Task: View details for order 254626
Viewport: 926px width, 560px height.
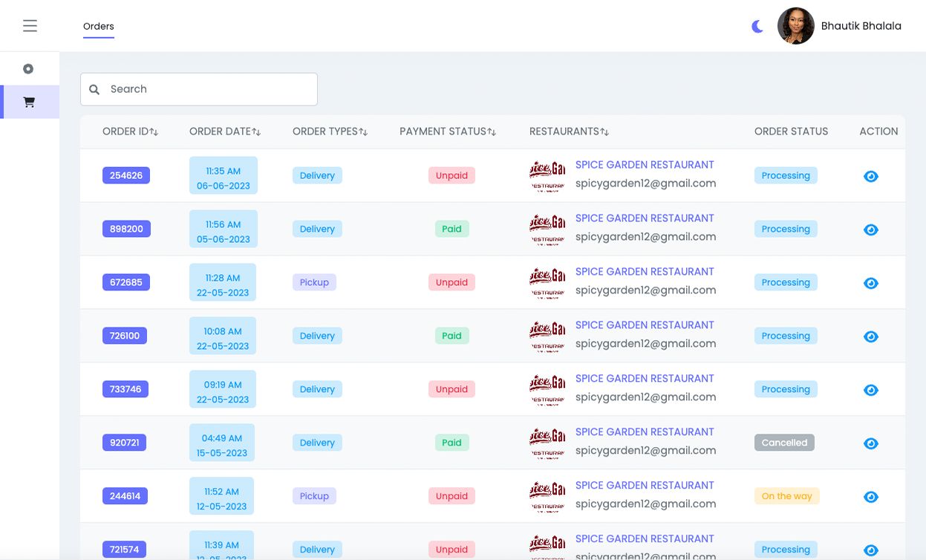Action: [871, 176]
